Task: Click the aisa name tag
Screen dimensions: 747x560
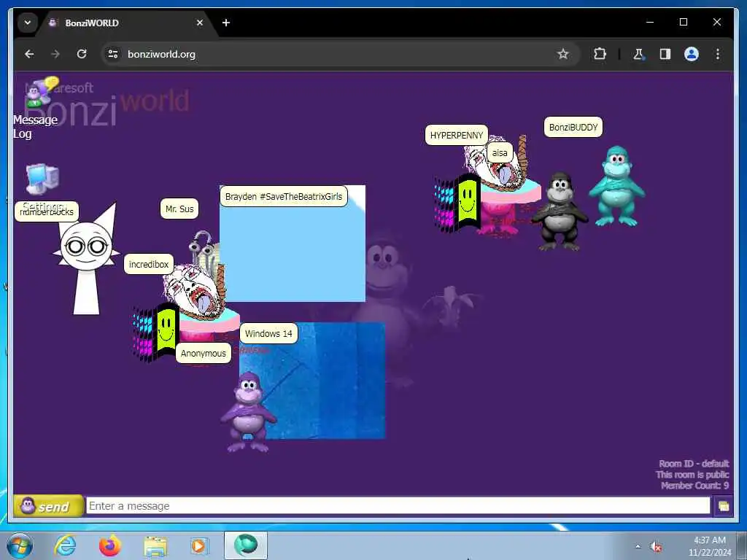Action: coord(500,153)
